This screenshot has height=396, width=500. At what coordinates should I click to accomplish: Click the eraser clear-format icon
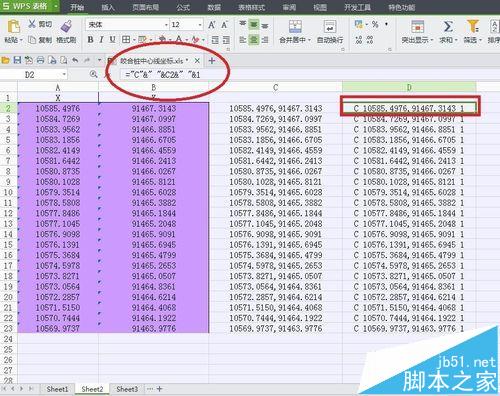tap(196, 40)
